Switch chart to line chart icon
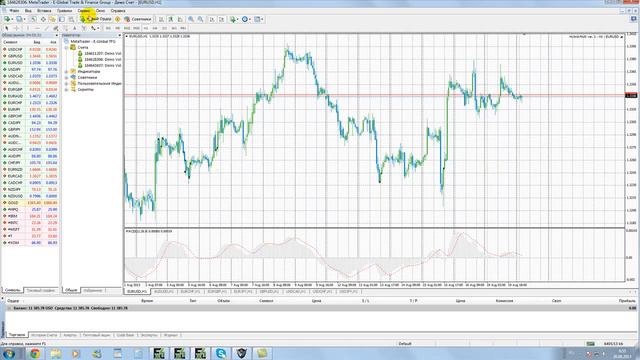Screen dimensions: 640x360 (x=180, y=19)
